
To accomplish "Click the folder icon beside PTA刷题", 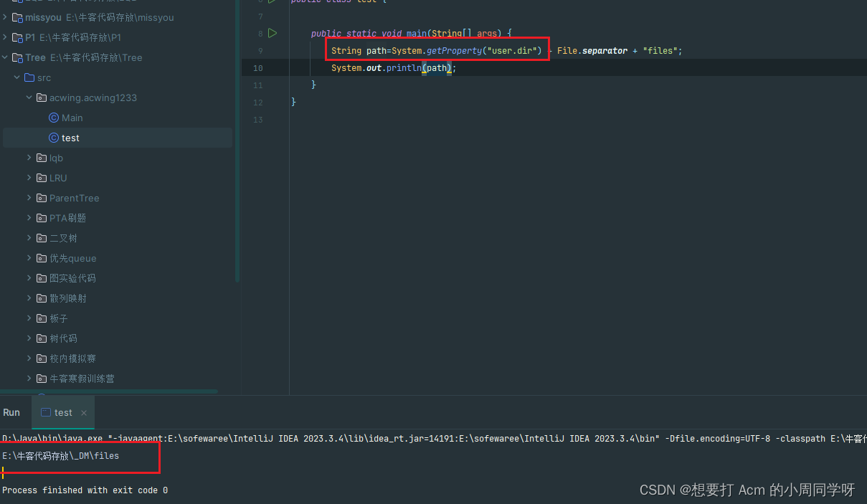I will tap(41, 218).
